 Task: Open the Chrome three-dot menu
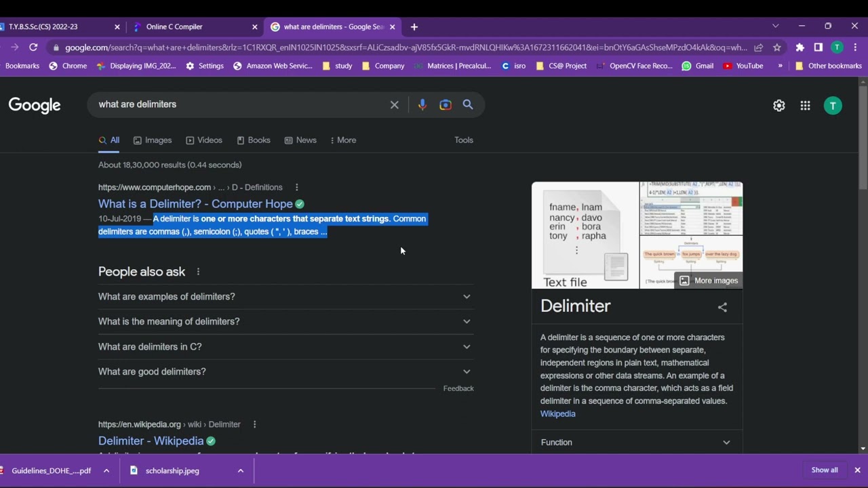(856, 47)
